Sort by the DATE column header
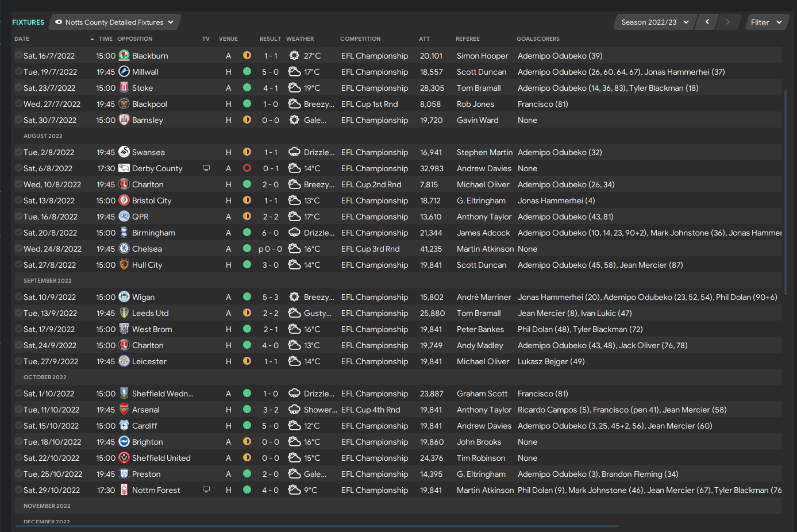Screen dimensions: 797x532 (22, 39)
